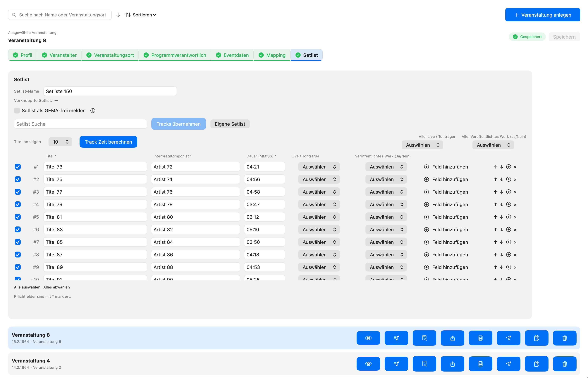Click the paper plane send icon for Veranstaltung 8
This screenshot has width=588, height=378.
(x=508, y=338)
